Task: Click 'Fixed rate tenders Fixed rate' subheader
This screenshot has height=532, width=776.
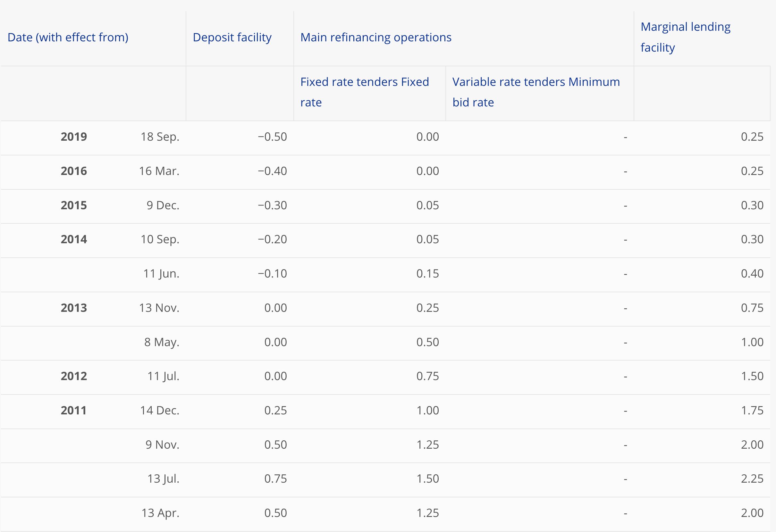Action: pyautogui.click(x=364, y=92)
